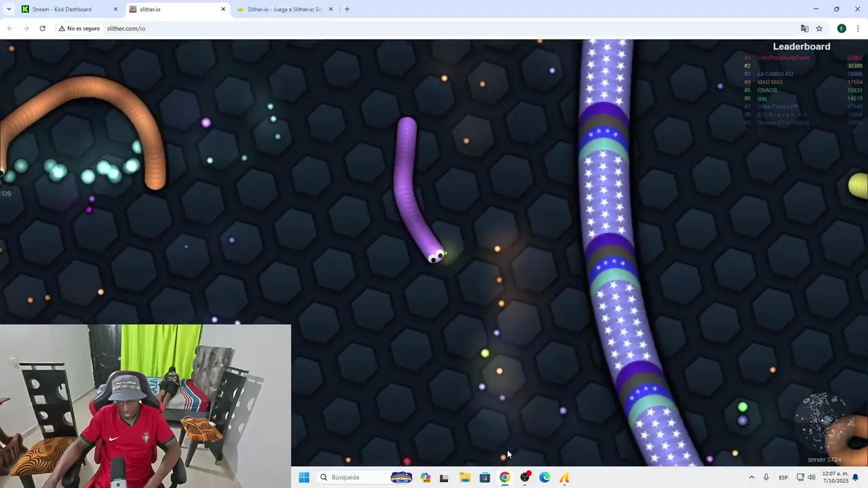
Task: Close the Stream - Kick Dashboard tab
Action: [115, 9]
